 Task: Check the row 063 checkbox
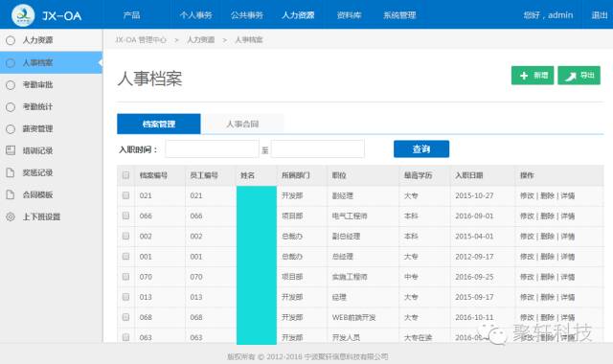(125, 337)
